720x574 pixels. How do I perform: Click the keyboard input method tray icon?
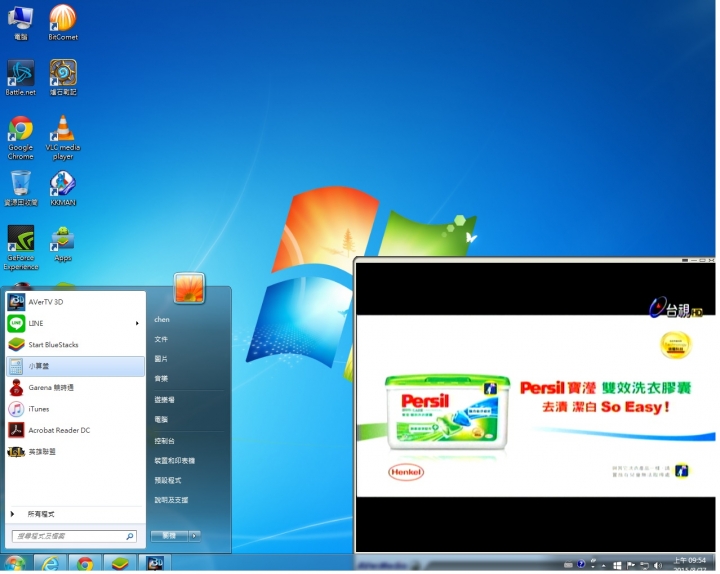point(568,565)
